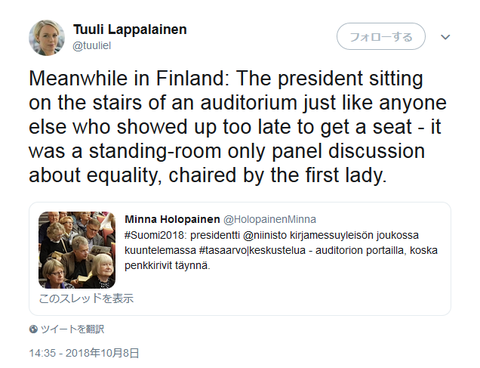Open the photo thumbnail in the quoted tweet
The image size is (480, 368).
[x=77, y=250]
